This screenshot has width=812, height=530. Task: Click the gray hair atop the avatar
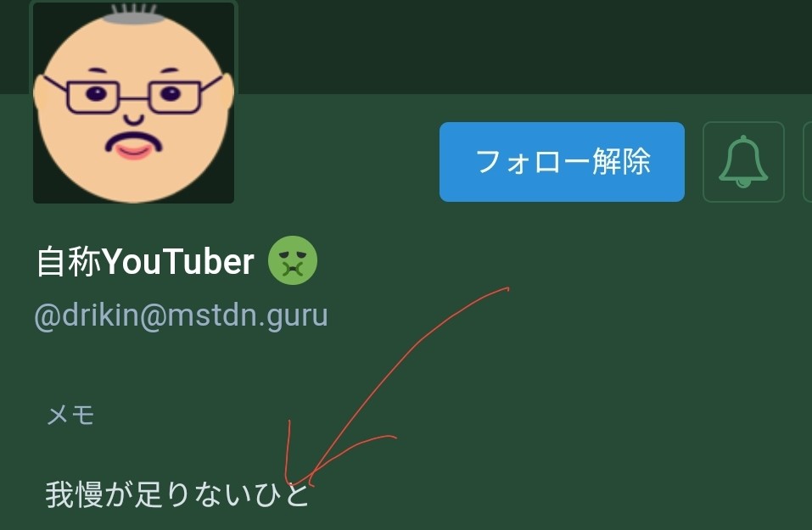click(133, 13)
